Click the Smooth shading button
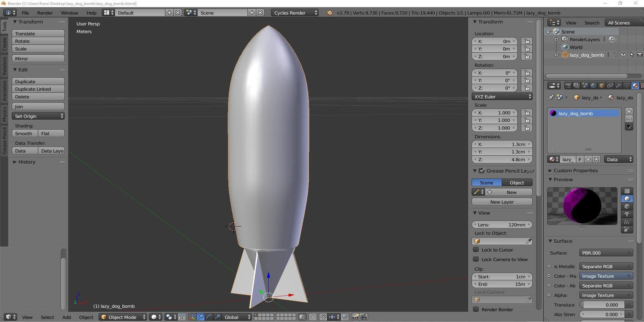Viewport: 644px width, 322px height. [x=25, y=133]
